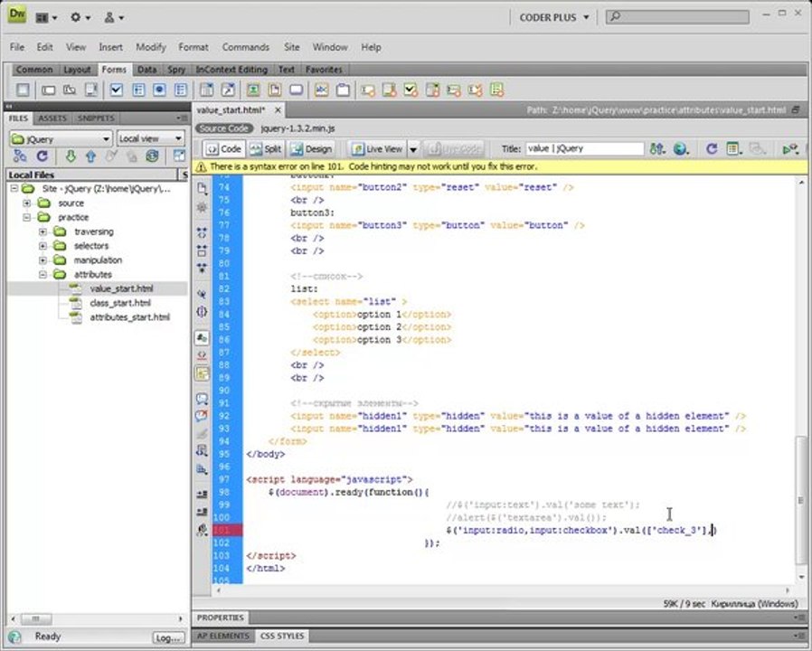Switch to Split view
This screenshot has height=651, width=812.
click(x=266, y=149)
